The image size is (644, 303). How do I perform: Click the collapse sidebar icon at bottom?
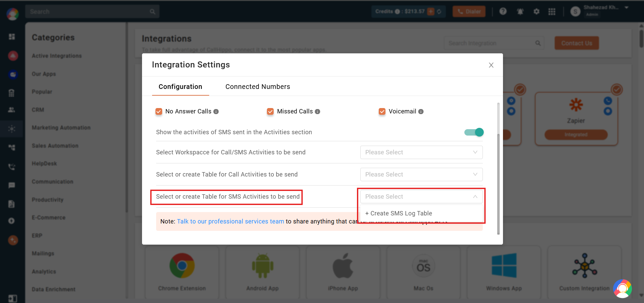pos(12,298)
